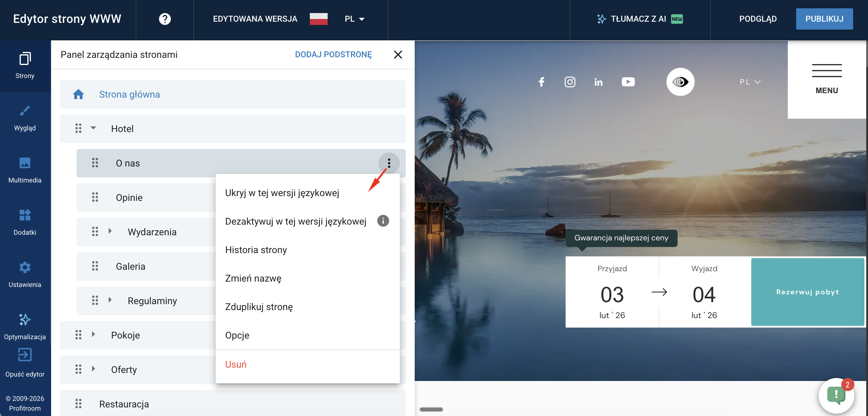Image resolution: width=868 pixels, height=416 pixels.
Task: Click the help question mark icon
Action: click(165, 19)
